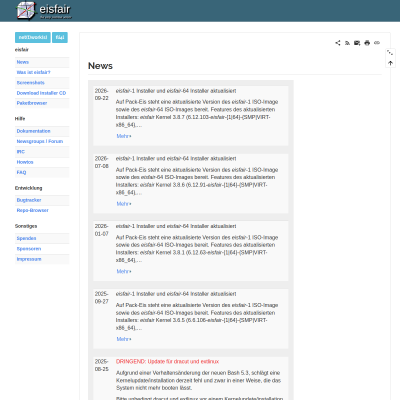Image resolution: width=400 pixels, height=400 pixels.
Task: Open 'DRINGEND: Update für dracut' headline
Action: pyautogui.click(x=167, y=361)
